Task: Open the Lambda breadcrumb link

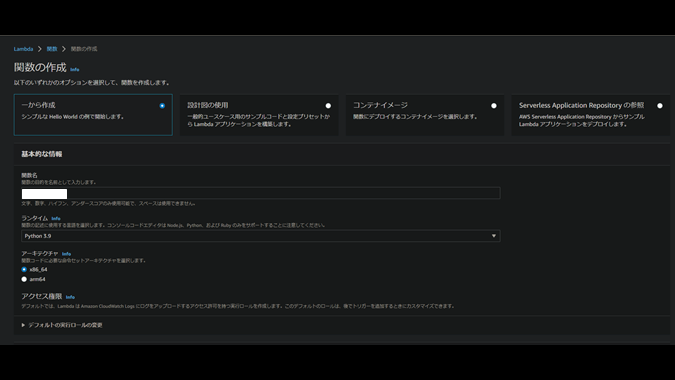Action: click(23, 49)
